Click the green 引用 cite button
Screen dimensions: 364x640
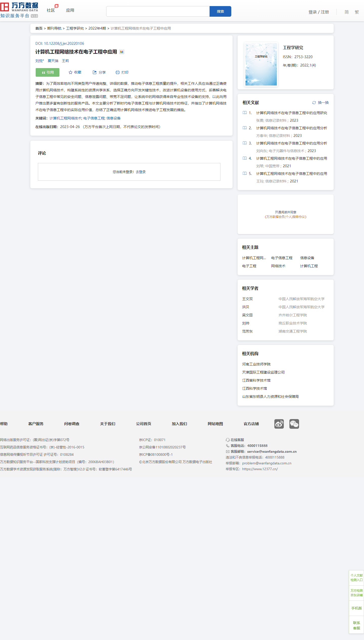coord(48,72)
